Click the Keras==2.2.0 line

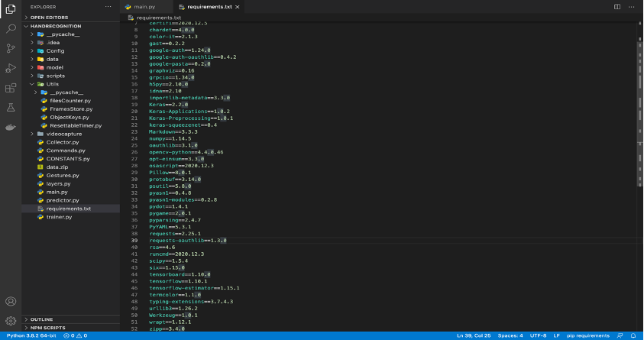pos(168,105)
